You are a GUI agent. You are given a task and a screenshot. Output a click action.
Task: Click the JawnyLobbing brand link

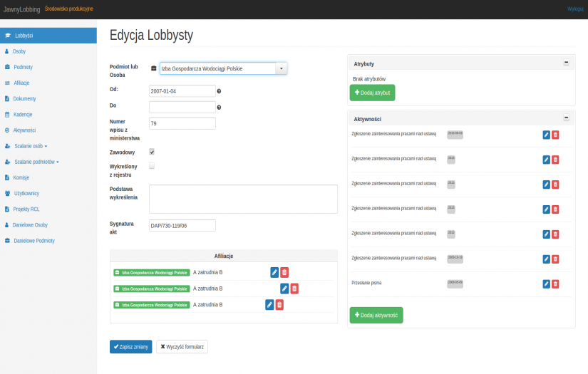(22, 9)
